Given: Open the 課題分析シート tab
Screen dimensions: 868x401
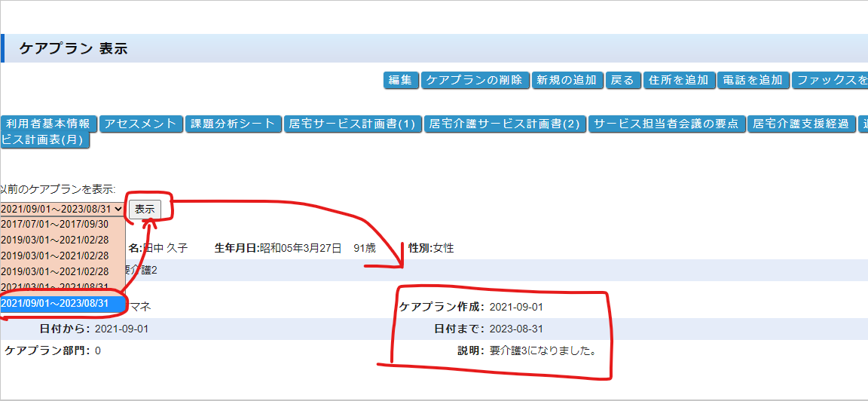Looking at the screenshot, I should click(234, 124).
